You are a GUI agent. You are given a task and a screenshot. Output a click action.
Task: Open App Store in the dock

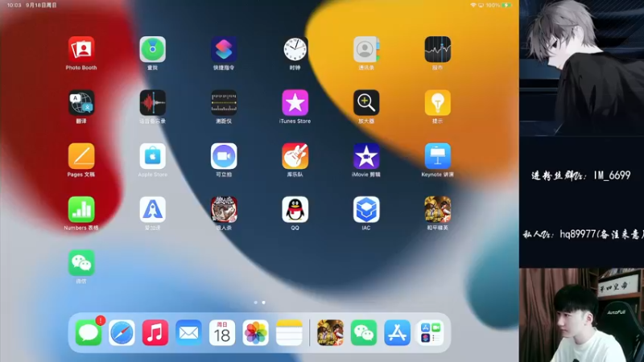point(397,332)
